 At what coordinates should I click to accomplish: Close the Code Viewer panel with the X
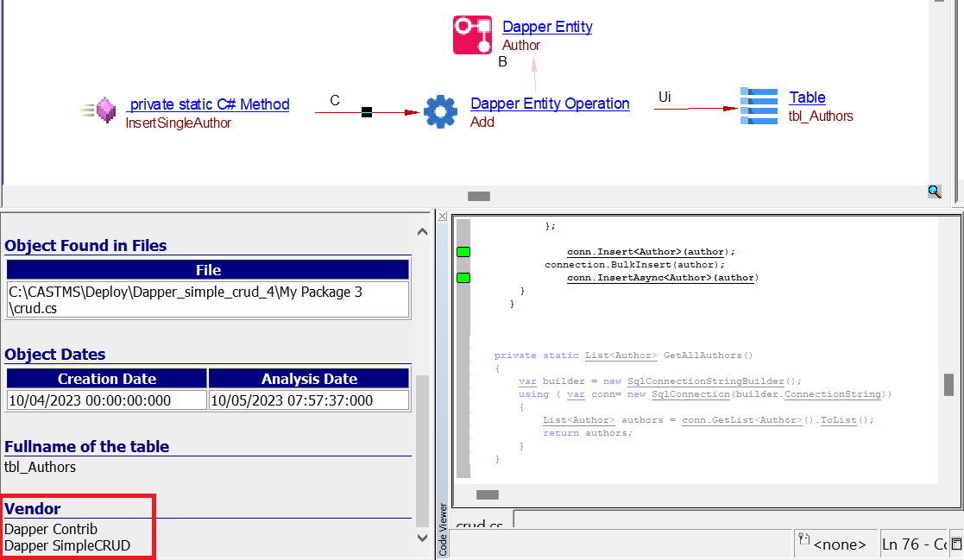tap(443, 216)
